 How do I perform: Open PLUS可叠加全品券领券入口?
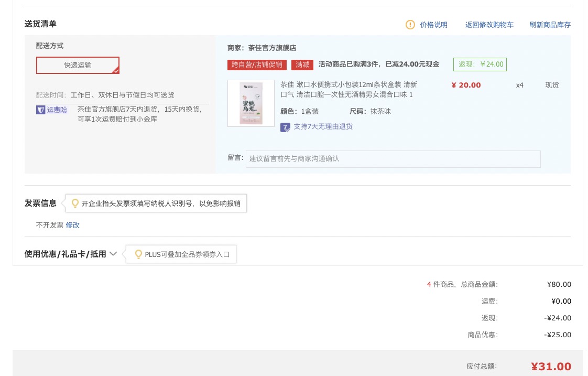pos(187,254)
